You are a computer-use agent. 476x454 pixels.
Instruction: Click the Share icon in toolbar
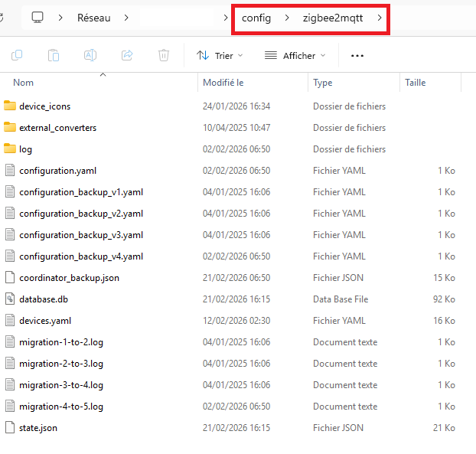pos(127,55)
